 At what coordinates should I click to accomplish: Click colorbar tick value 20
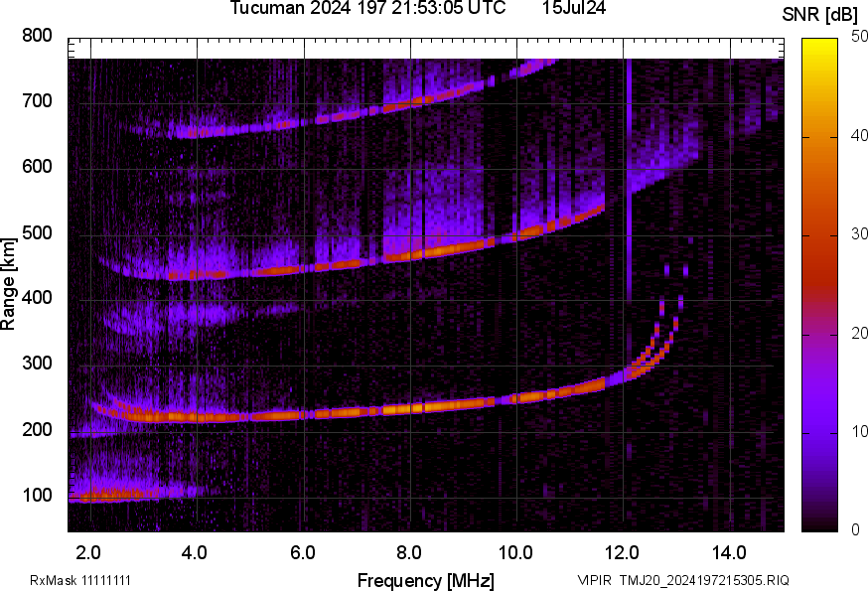click(860, 333)
